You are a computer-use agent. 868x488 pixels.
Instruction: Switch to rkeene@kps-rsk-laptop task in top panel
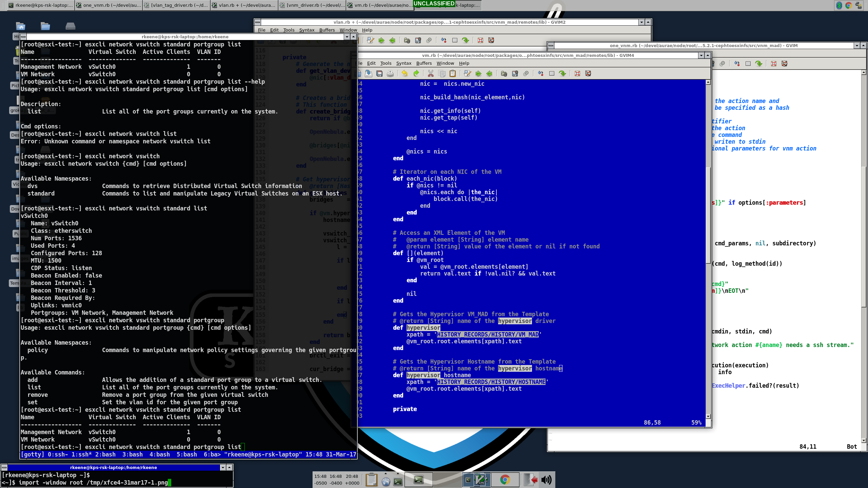coord(41,5)
